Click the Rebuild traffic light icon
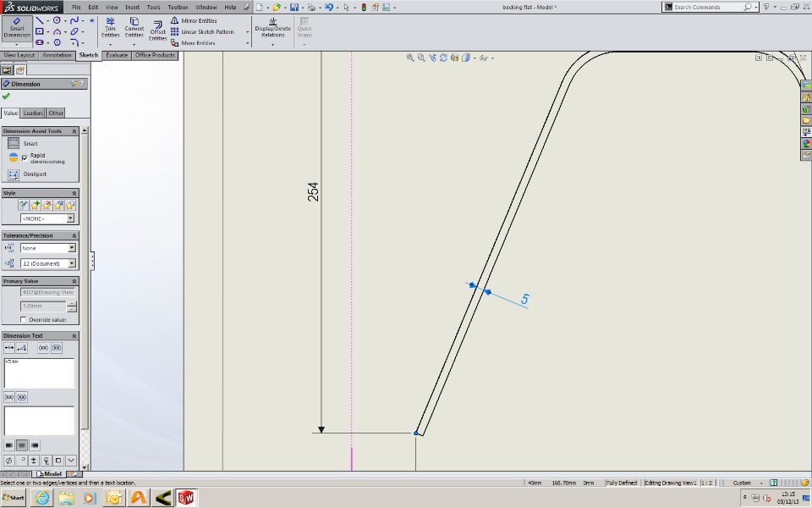 click(x=364, y=8)
